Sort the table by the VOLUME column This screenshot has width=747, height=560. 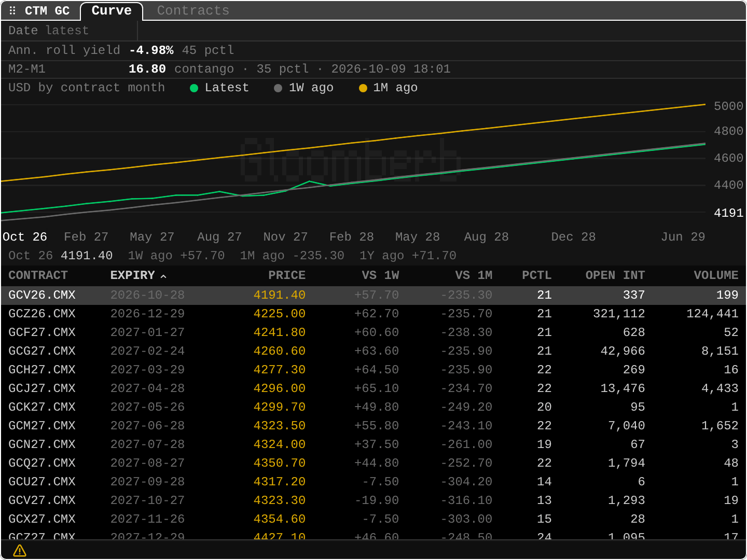point(716,275)
